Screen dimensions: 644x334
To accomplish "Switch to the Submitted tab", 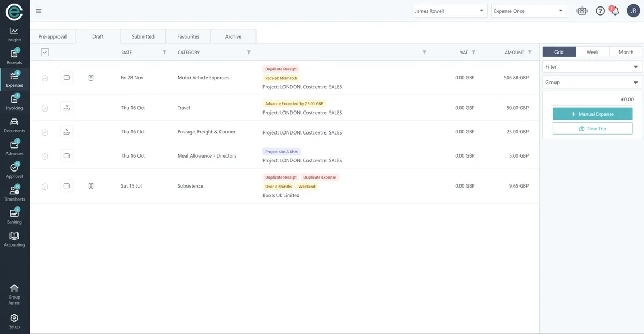I will [x=143, y=36].
